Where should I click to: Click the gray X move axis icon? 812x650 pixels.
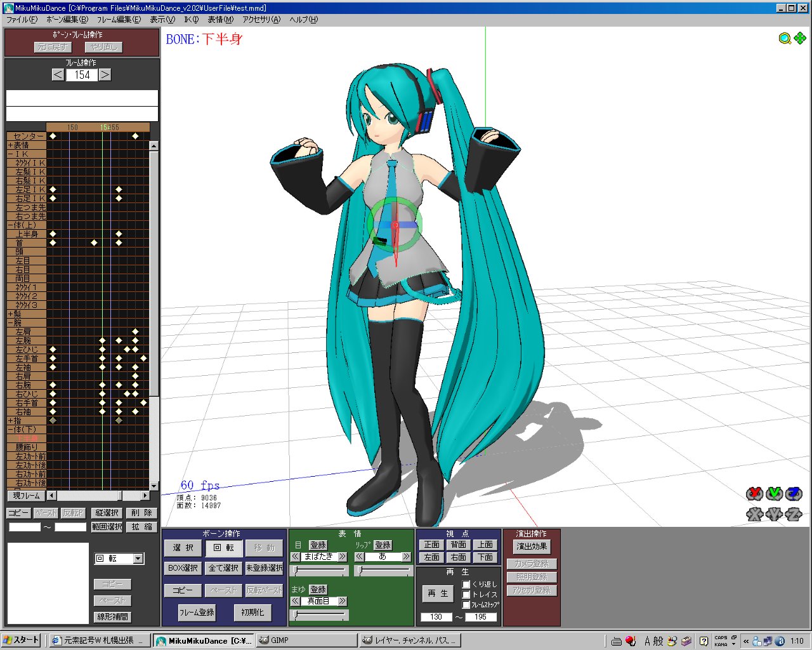point(754,514)
